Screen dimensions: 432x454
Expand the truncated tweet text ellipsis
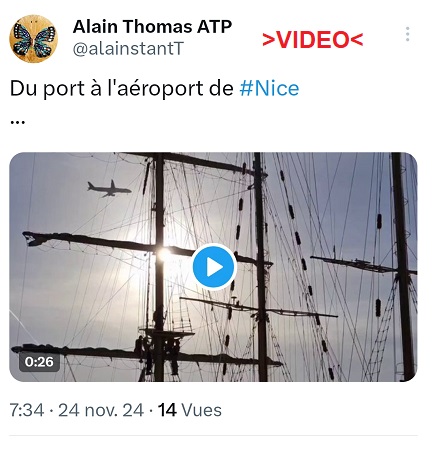coord(17,122)
